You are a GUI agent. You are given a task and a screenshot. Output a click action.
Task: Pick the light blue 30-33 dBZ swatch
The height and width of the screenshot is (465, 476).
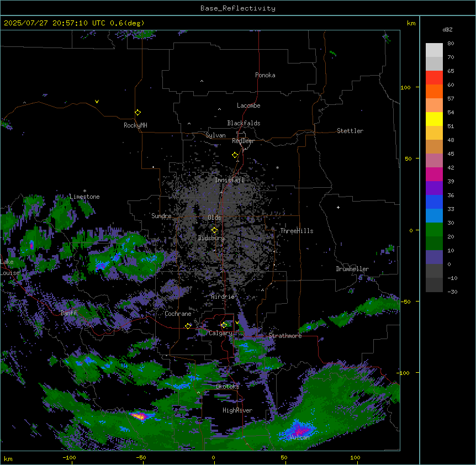click(x=434, y=216)
